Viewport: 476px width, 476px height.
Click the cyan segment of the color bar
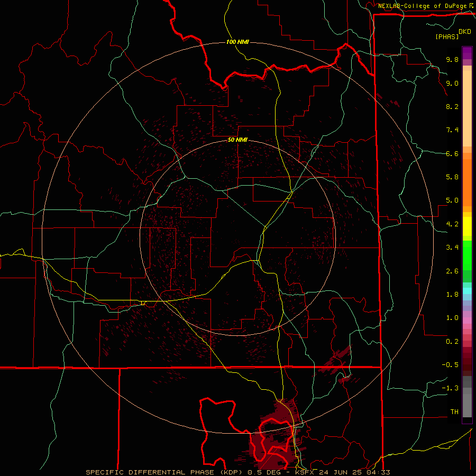click(x=467, y=290)
